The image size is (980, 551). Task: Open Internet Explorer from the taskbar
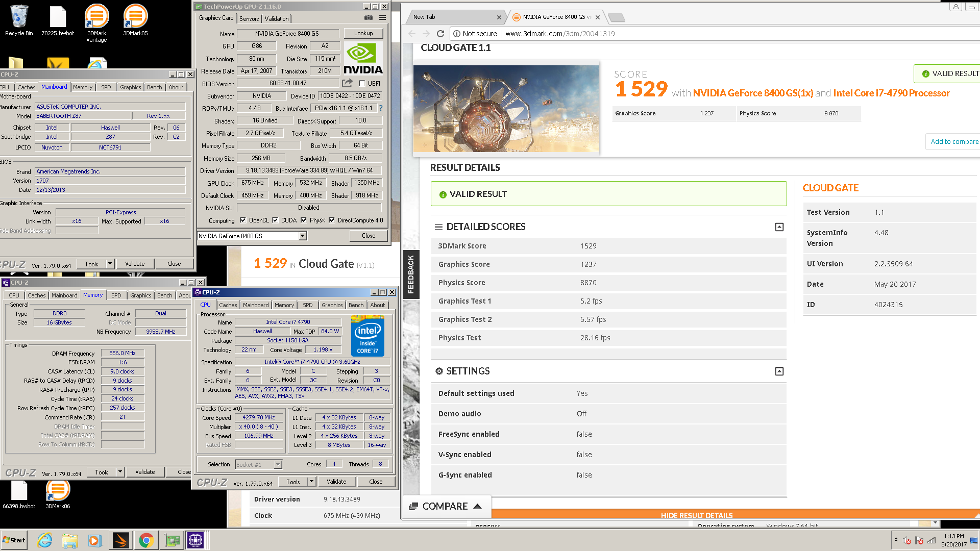(x=45, y=540)
